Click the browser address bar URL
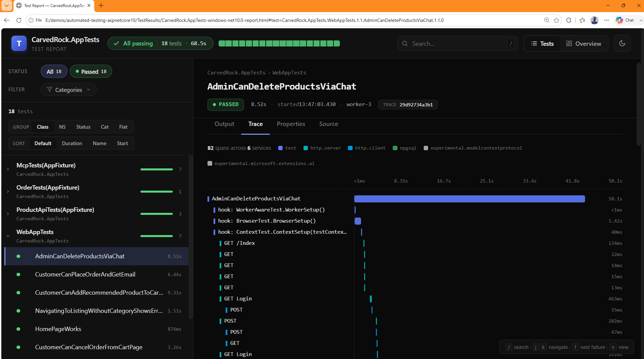Viewport: 644px width, 359px height. 245,20
